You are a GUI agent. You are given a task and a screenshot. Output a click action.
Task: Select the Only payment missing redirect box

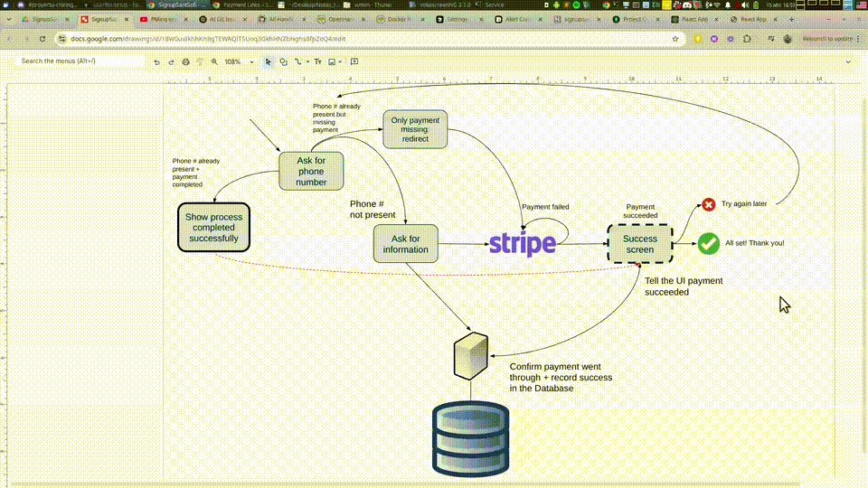(x=415, y=129)
